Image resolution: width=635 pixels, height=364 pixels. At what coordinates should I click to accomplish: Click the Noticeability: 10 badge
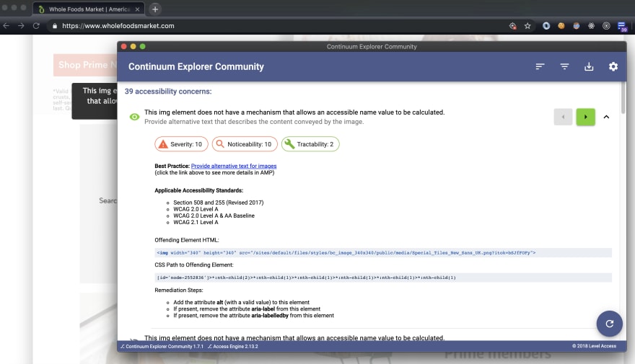pos(245,144)
